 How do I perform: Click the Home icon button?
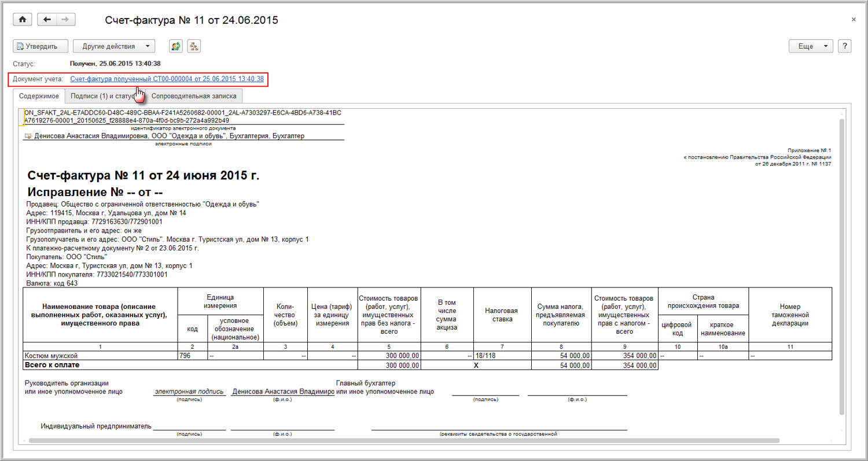click(23, 20)
